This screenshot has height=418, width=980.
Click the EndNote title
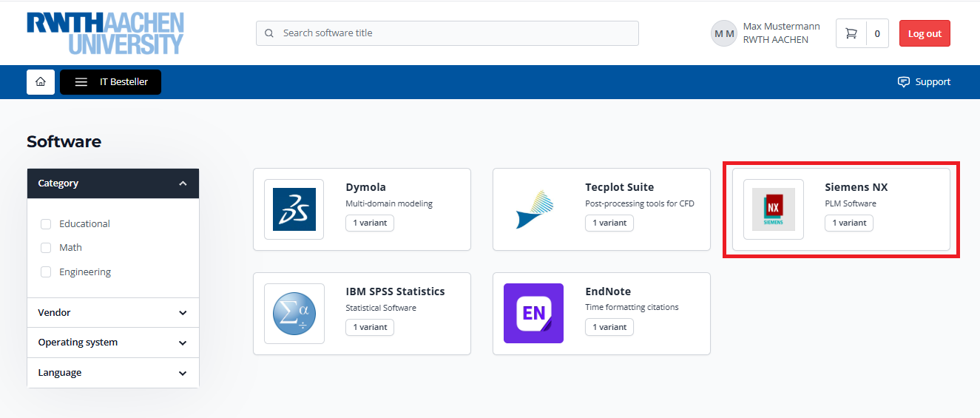click(x=608, y=291)
